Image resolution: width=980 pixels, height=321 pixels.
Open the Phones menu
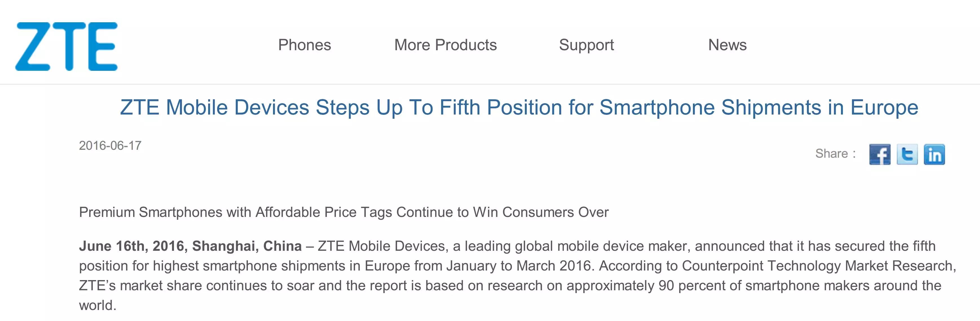304,45
